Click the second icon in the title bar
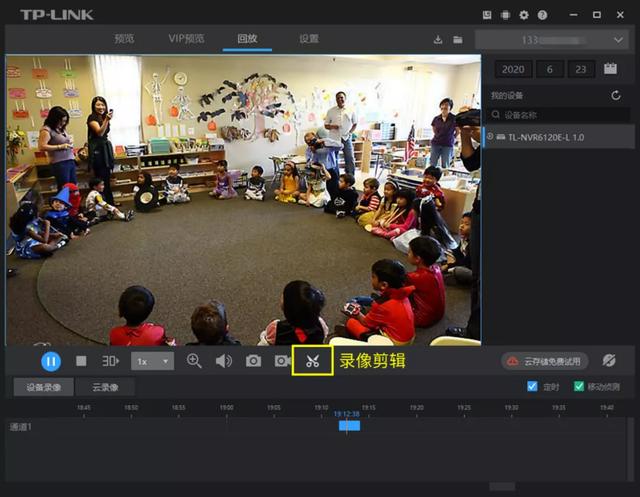 [505, 15]
